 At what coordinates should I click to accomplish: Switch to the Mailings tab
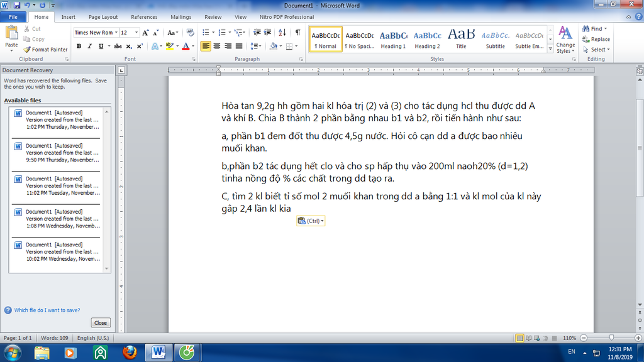click(181, 17)
